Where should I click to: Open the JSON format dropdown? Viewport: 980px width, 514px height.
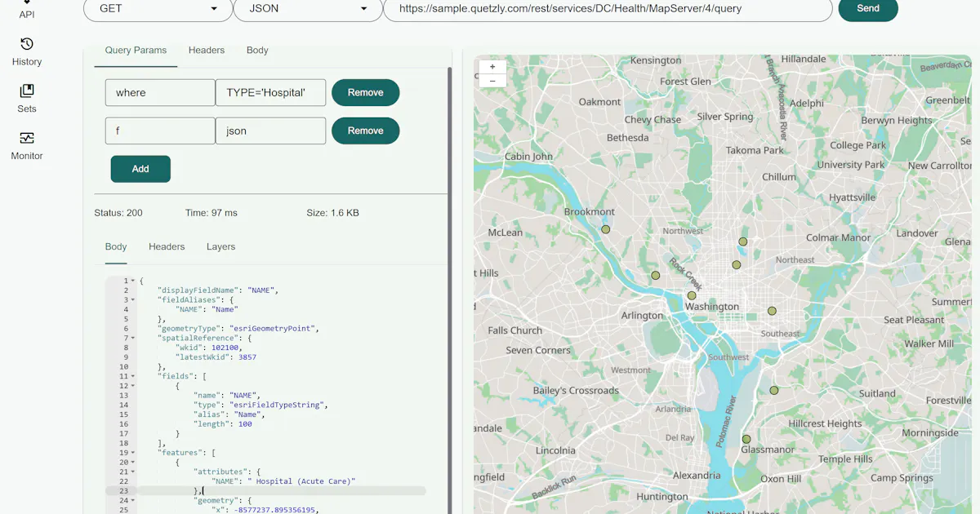[x=307, y=9]
